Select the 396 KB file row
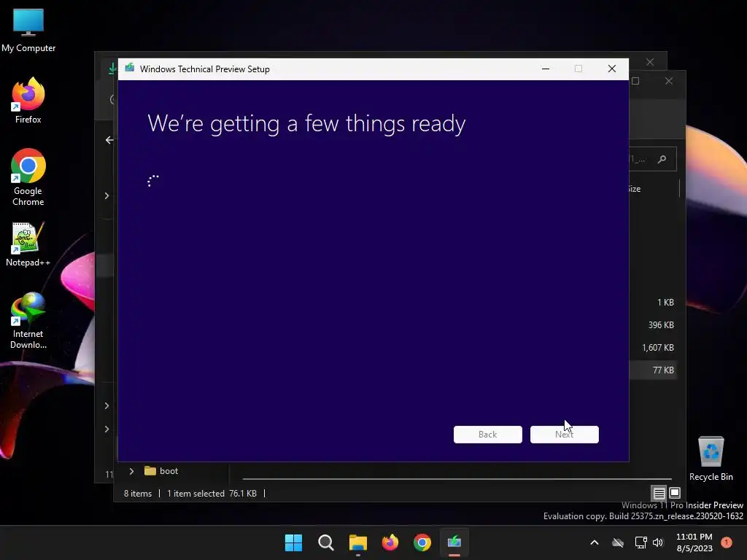Screen dimensions: 747x560 [x=653, y=324]
